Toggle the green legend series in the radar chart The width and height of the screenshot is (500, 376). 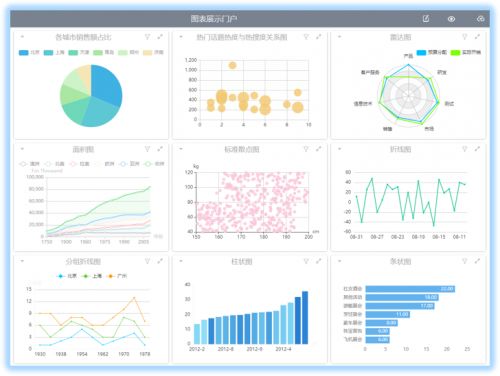point(465,52)
